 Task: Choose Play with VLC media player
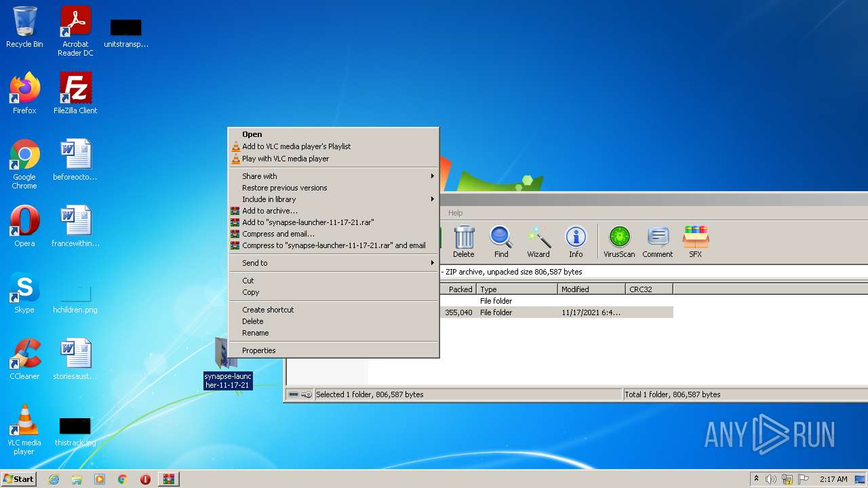tap(334, 159)
